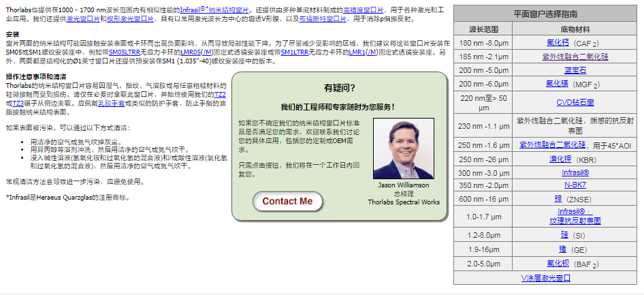Click the TZ2 tweezers link
Screen dimensions: 644x295
[220, 93]
